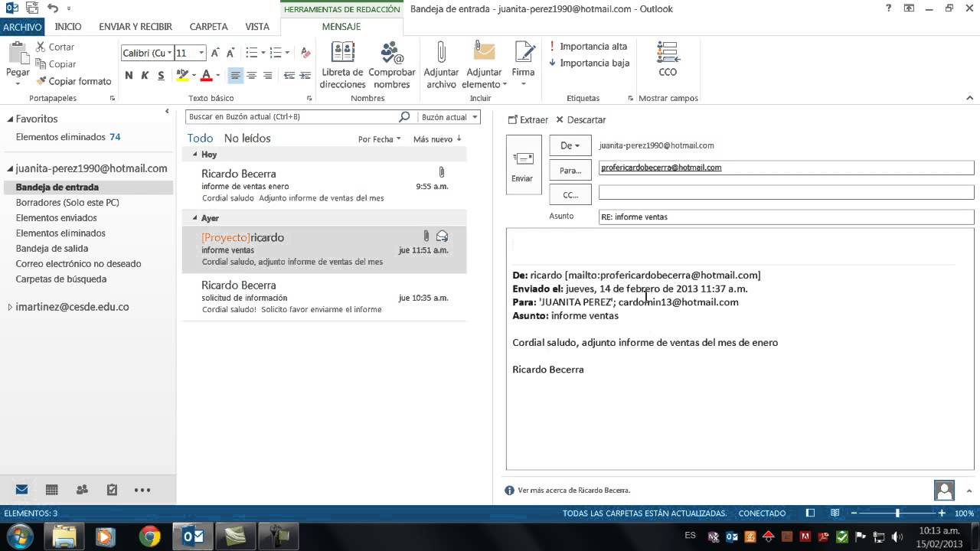Open the font name dropdown
The image size is (980, 551).
pyautogui.click(x=168, y=53)
